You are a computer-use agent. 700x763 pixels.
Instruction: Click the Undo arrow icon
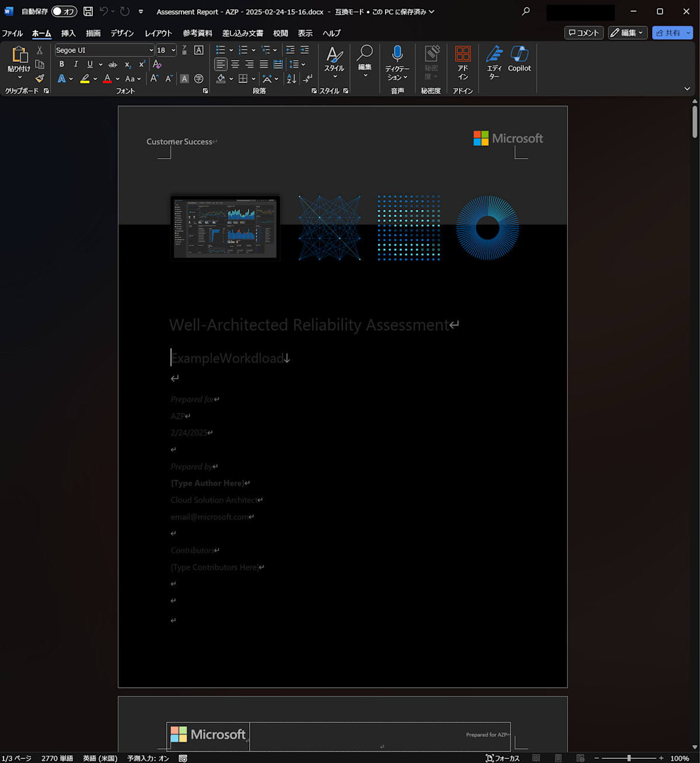click(x=104, y=12)
